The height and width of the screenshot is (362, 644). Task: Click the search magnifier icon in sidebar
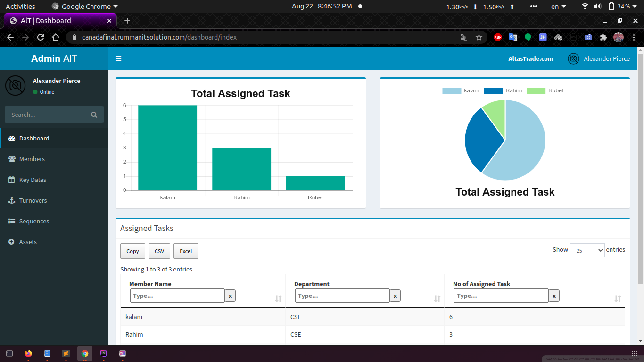(x=94, y=115)
